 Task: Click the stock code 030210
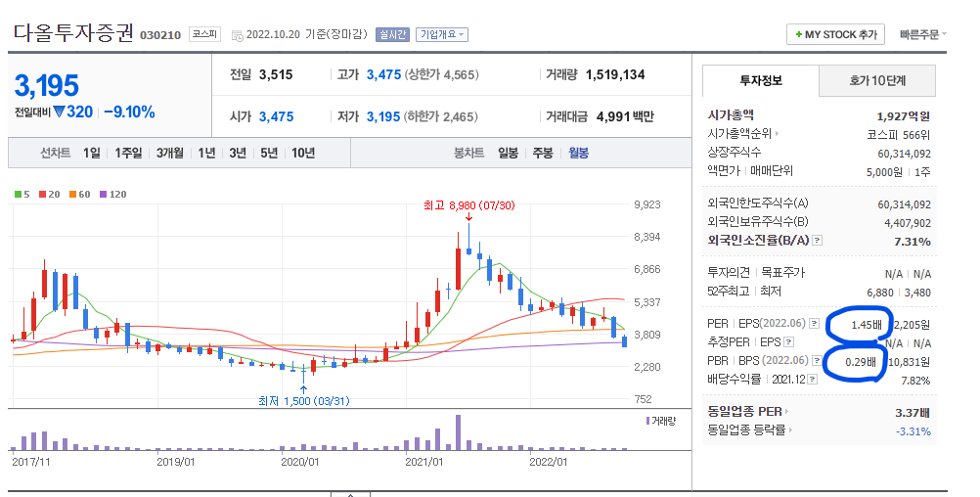point(160,35)
